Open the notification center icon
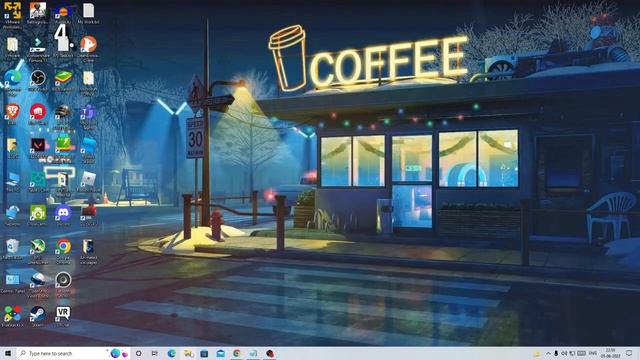The height and width of the screenshot is (360, 640). coord(629,353)
